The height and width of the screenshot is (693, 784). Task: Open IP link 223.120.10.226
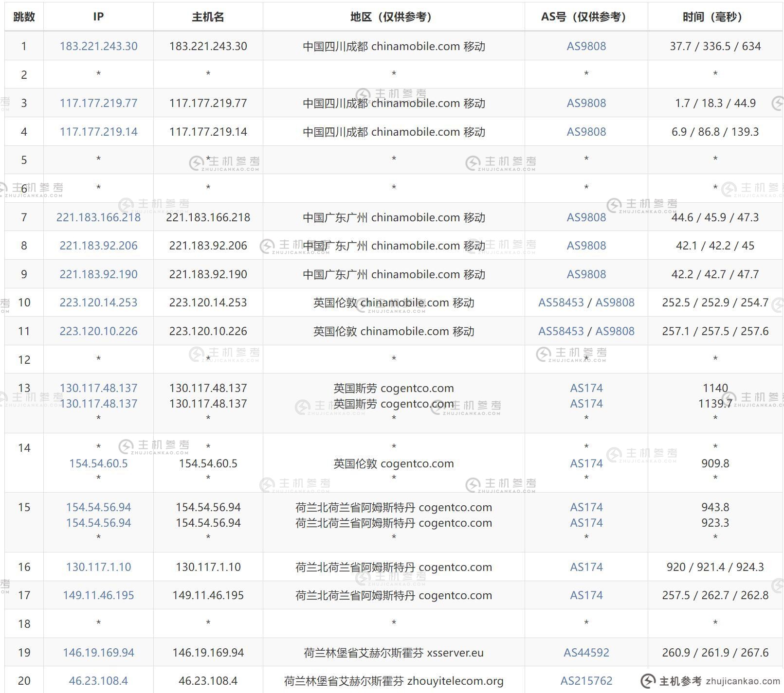[x=98, y=331]
